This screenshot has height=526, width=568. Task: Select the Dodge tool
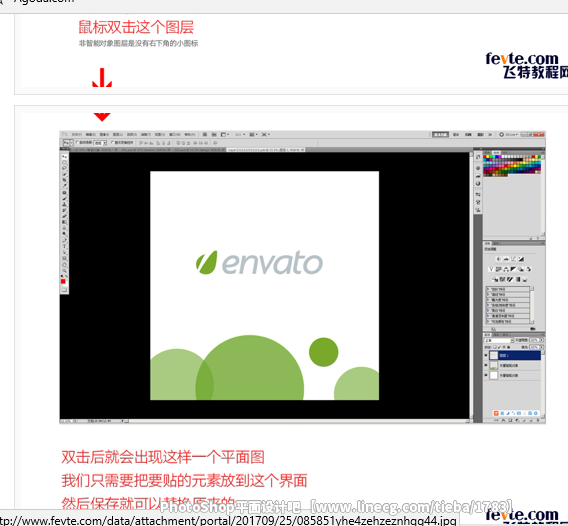tap(64, 234)
